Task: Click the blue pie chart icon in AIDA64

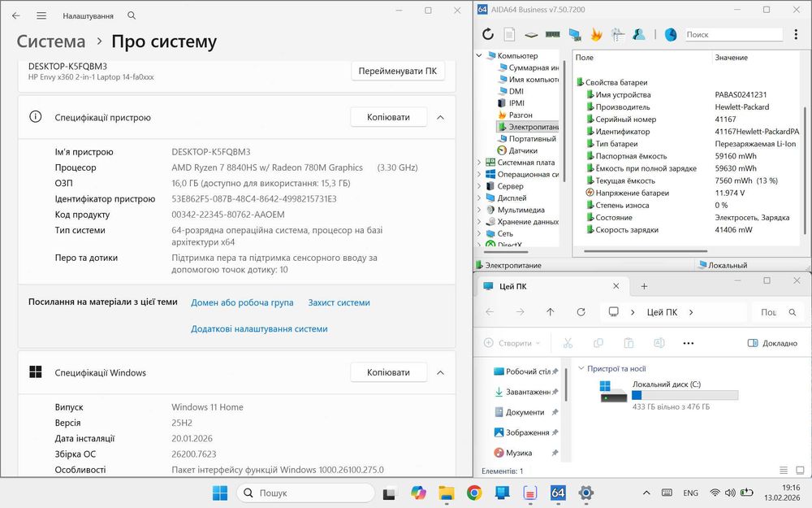Action: coord(671,34)
